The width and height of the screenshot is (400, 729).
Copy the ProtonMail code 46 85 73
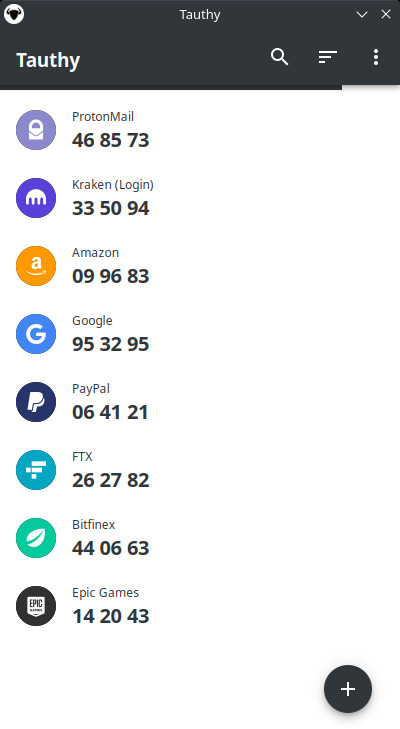point(111,140)
